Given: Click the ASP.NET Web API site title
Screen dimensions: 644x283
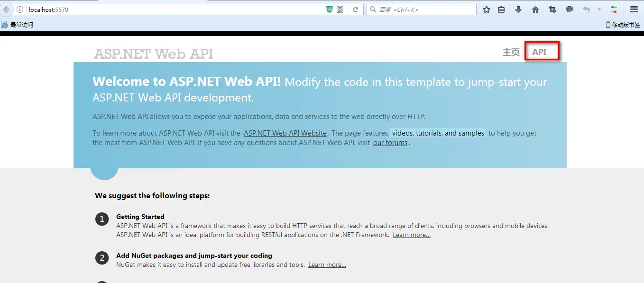Looking at the screenshot, I should click(153, 54).
